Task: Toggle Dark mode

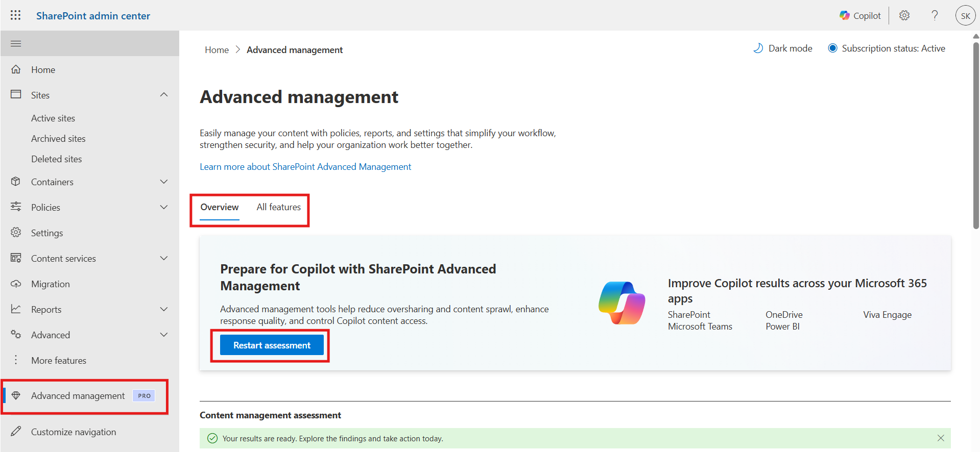Action: tap(783, 48)
